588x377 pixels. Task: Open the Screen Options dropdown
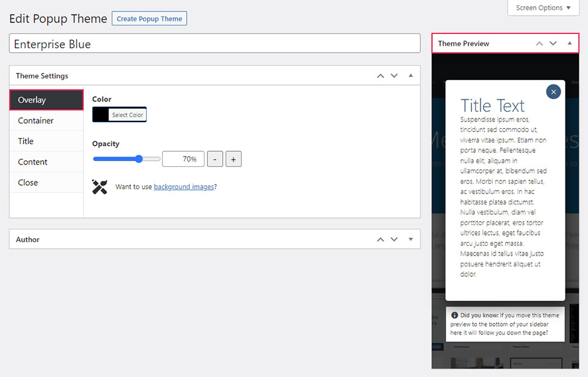coord(543,8)
